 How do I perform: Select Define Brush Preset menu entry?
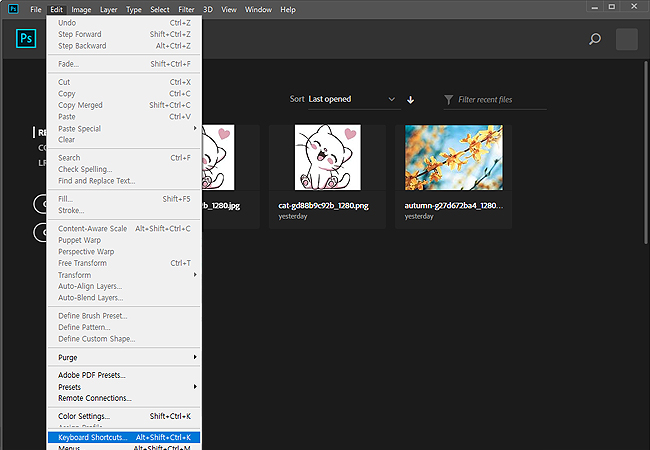124,316
